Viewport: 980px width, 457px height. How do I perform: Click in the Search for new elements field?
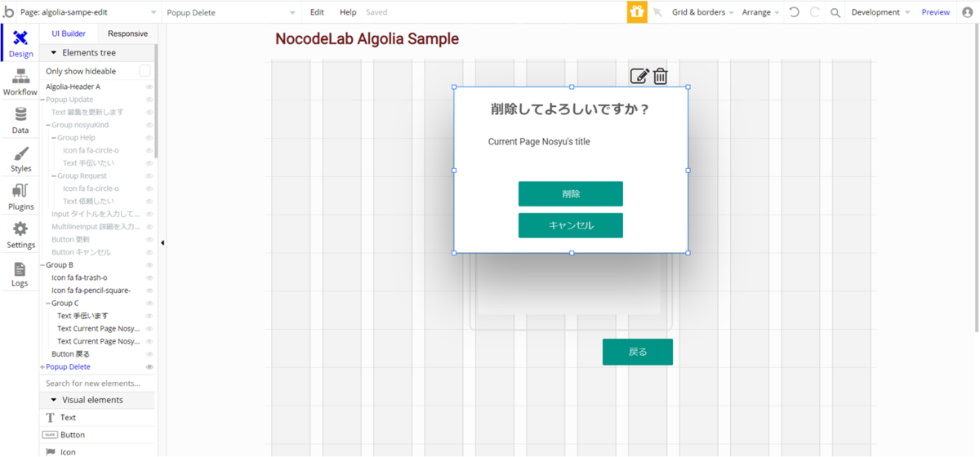[96, 383]
